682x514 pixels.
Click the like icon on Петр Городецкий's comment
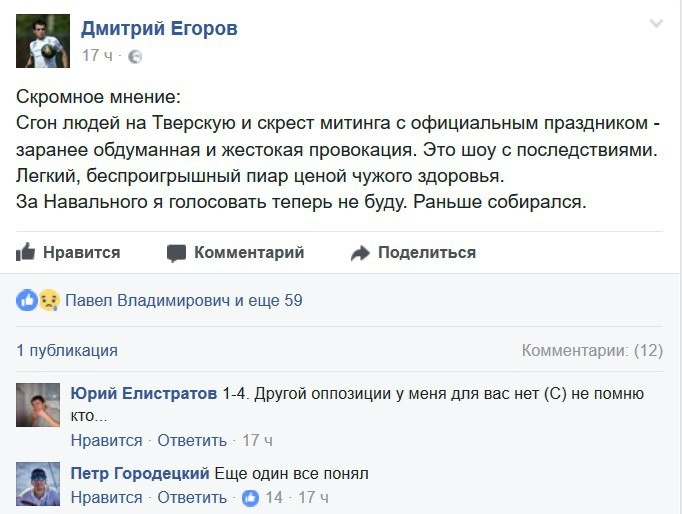tap(250, 497)
